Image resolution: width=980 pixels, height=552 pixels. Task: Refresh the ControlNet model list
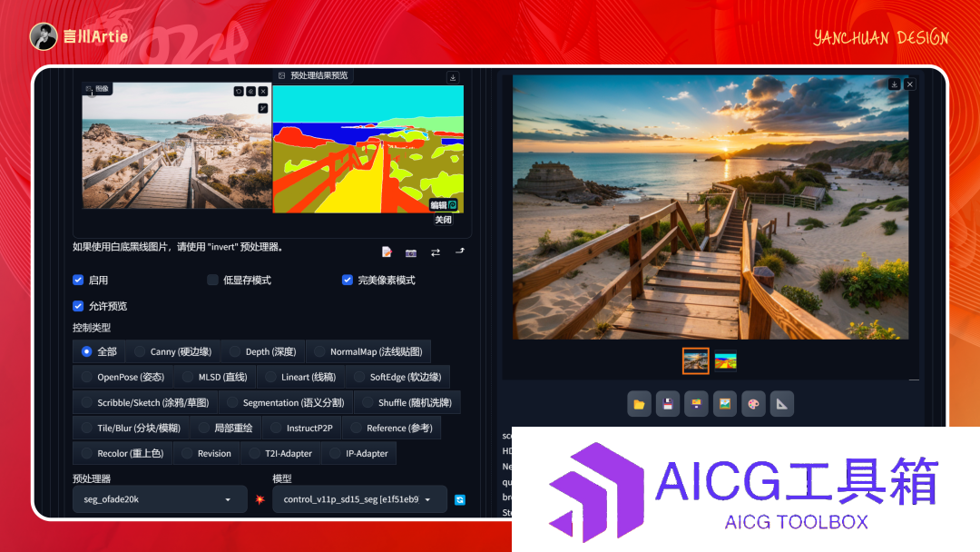tap(460, 499)
